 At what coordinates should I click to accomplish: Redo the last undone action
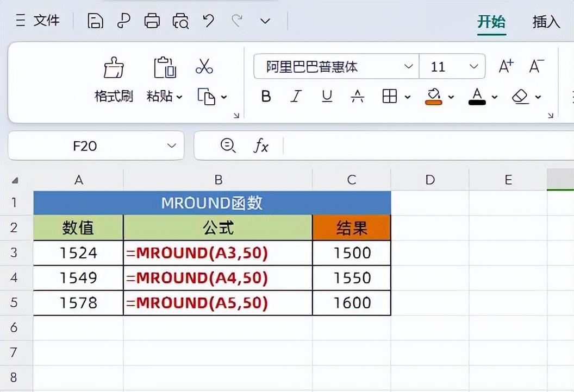point(237,21)
